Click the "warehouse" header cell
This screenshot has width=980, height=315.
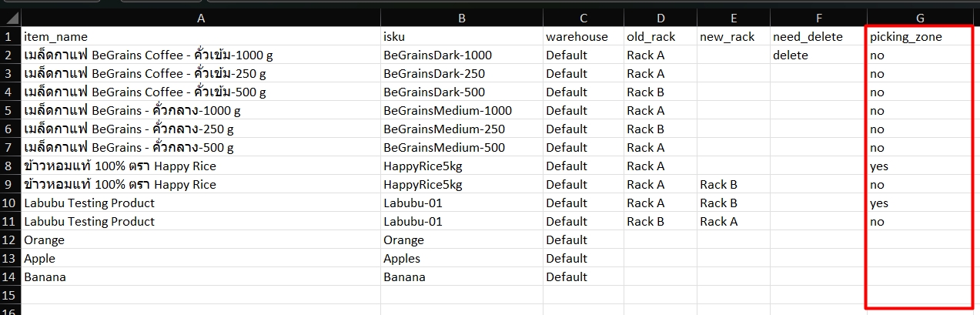(x=577, y=36)
